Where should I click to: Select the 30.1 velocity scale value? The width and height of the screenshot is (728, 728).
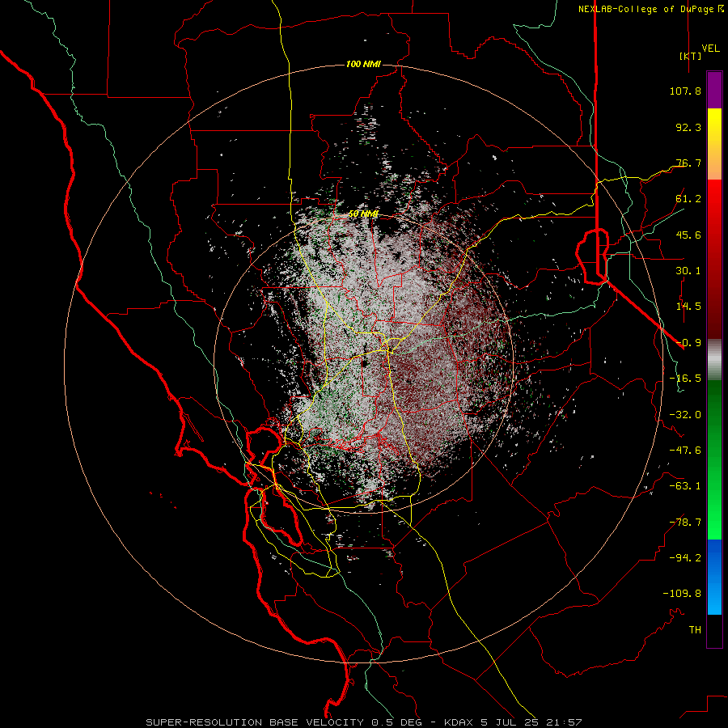coord(688,271)
